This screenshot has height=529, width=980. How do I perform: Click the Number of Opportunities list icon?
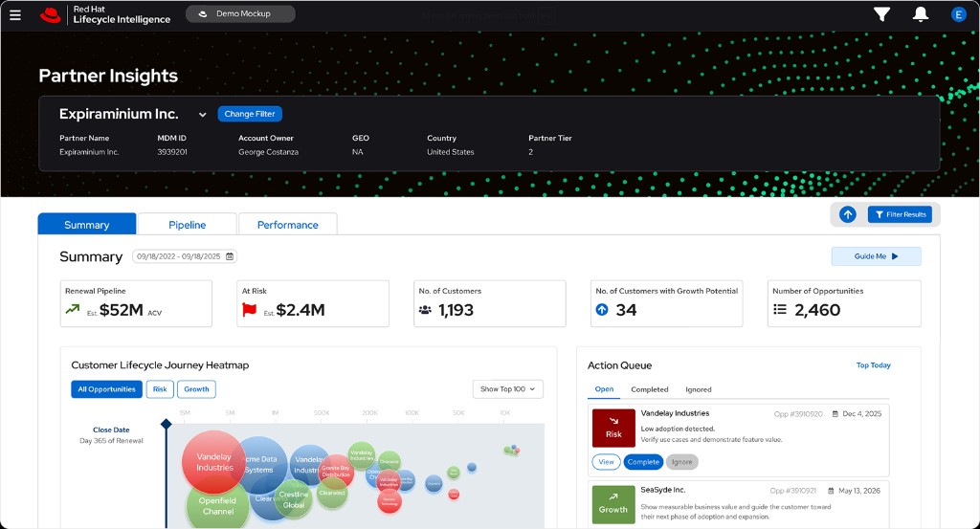[779, 309]
